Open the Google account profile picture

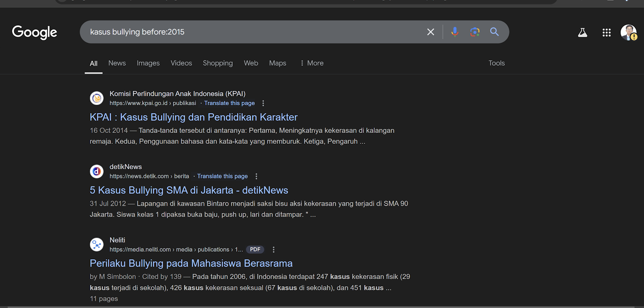(628, 32)
